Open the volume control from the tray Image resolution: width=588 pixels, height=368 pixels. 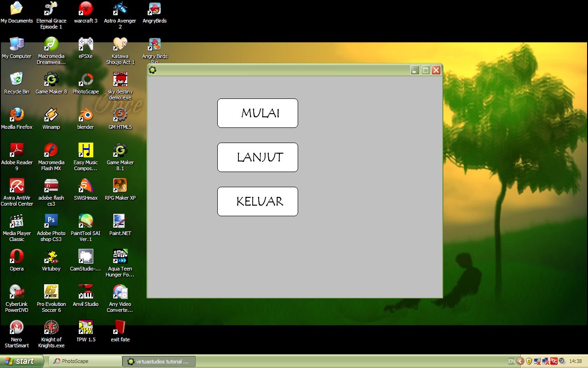click(562, 361)
